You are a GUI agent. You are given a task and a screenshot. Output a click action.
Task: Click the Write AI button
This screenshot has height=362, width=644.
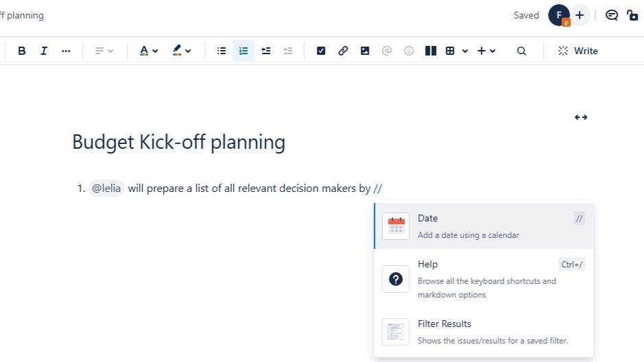577,51
